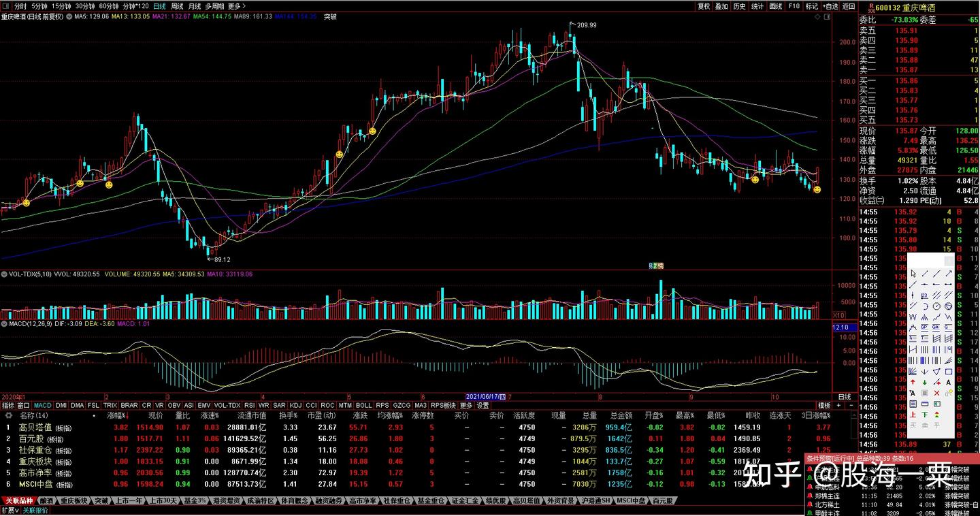Open the 重庆板块 bottom tab
The width and height of the screenshot is (980, 516).
(x=74, y=500)
